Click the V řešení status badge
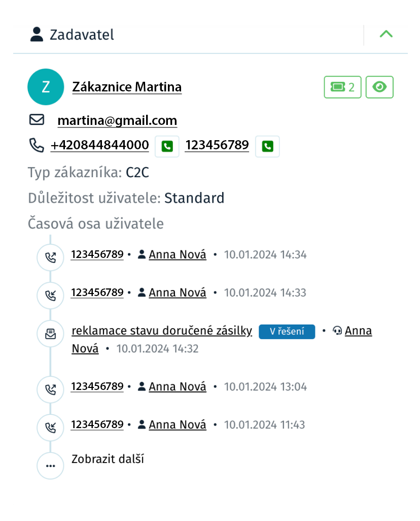This screenshot has width=420, height=521. point(287,332)
